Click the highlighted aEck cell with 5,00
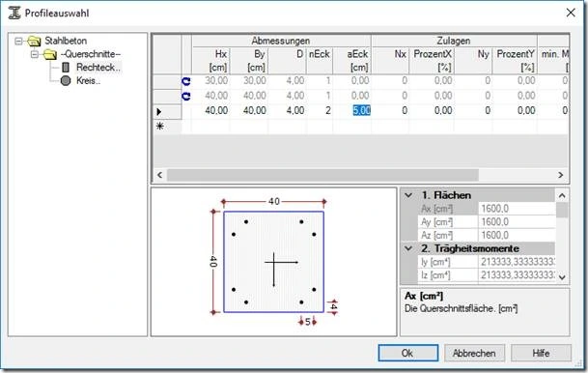 (361, 111)
